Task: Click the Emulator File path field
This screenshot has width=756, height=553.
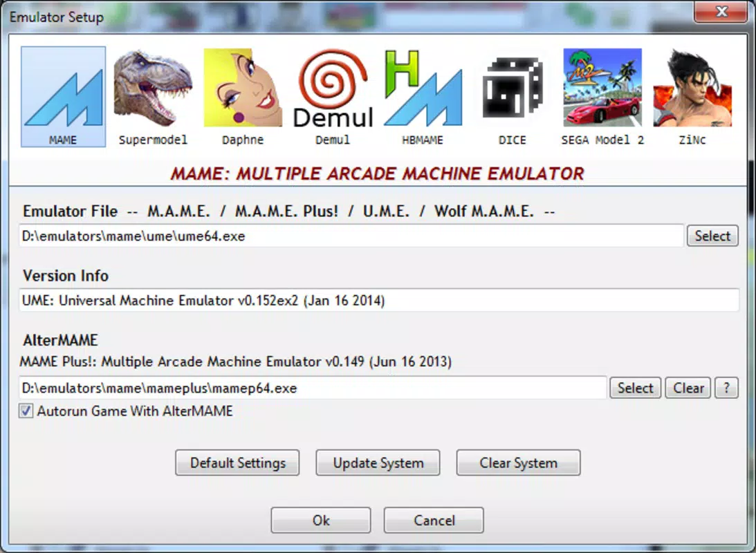Action: coord(351,236)
